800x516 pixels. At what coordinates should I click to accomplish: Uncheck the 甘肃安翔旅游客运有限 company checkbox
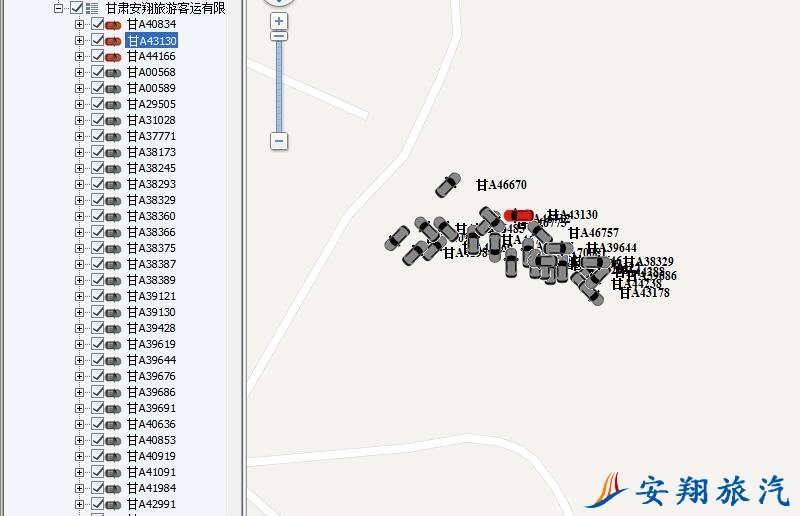(77, 8)
